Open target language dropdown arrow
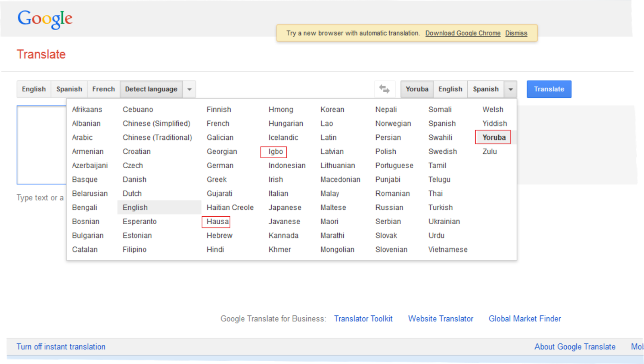Viewport: 644px width, 364px height. click(x=510, y=89)
